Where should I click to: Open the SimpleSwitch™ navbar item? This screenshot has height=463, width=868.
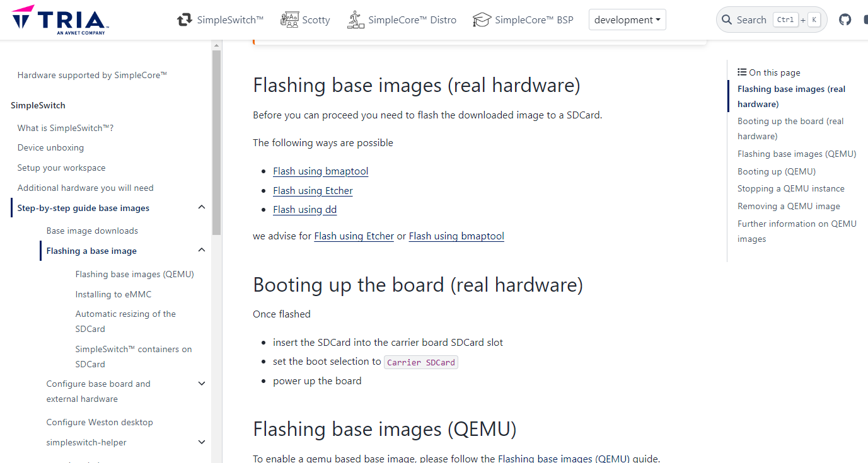click(x=220, y=20)
